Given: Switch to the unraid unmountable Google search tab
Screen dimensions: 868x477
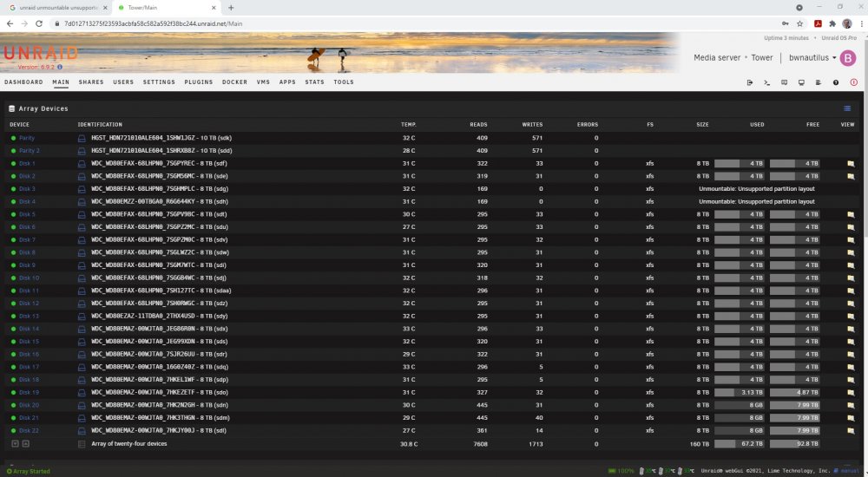Looking at the screenshot, I should click(56, 8).
